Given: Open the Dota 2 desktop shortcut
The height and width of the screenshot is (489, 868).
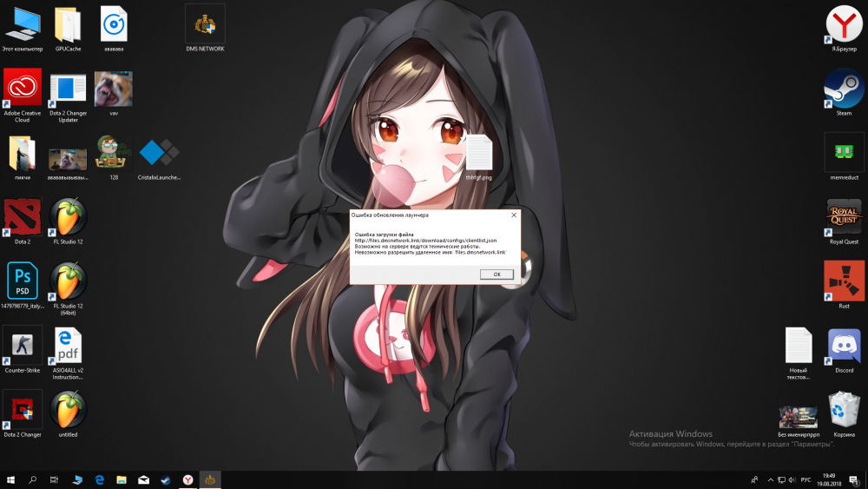Looking at the screenshot, I should point(23,216).
